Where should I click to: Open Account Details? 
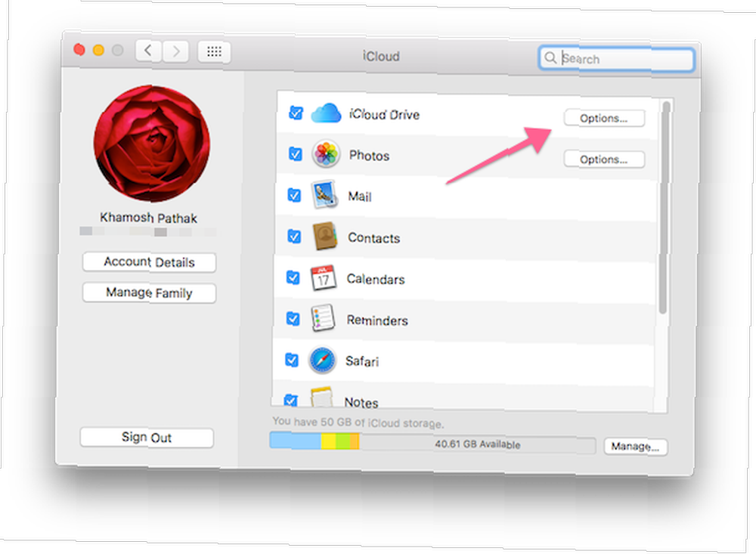click(149, 262)
